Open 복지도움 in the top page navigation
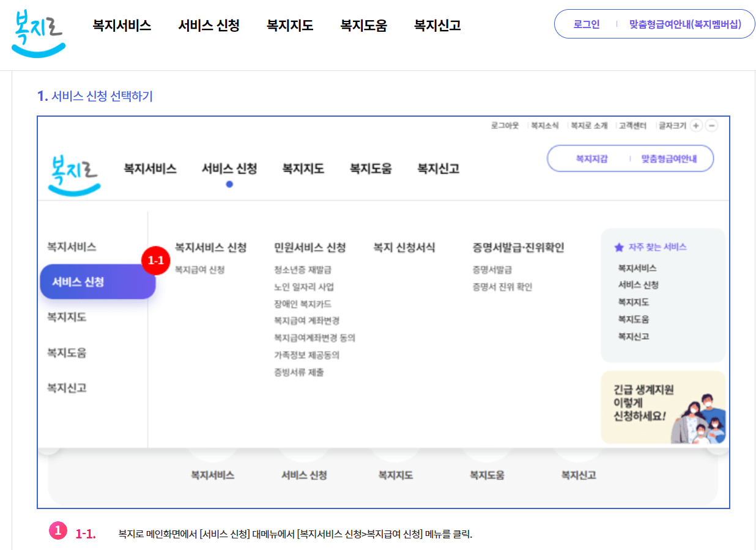The height and width of the screenshot is (550, 756). pos(363,26)
